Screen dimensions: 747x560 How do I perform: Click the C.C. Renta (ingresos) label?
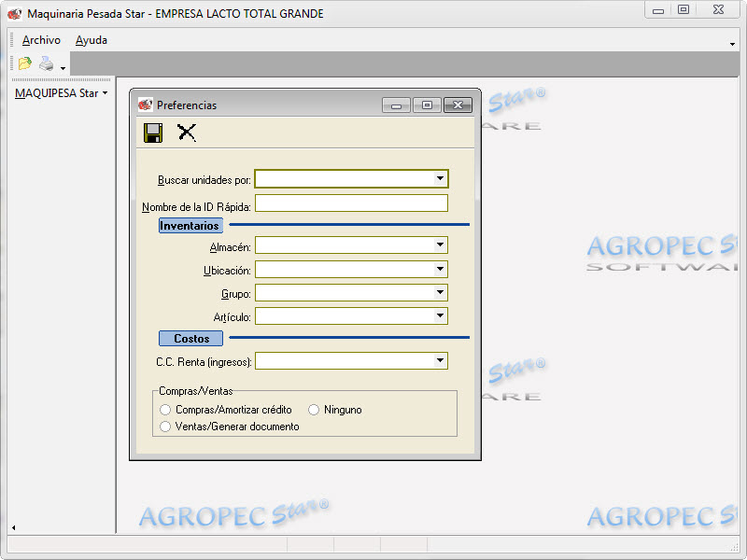coord(204,362)
